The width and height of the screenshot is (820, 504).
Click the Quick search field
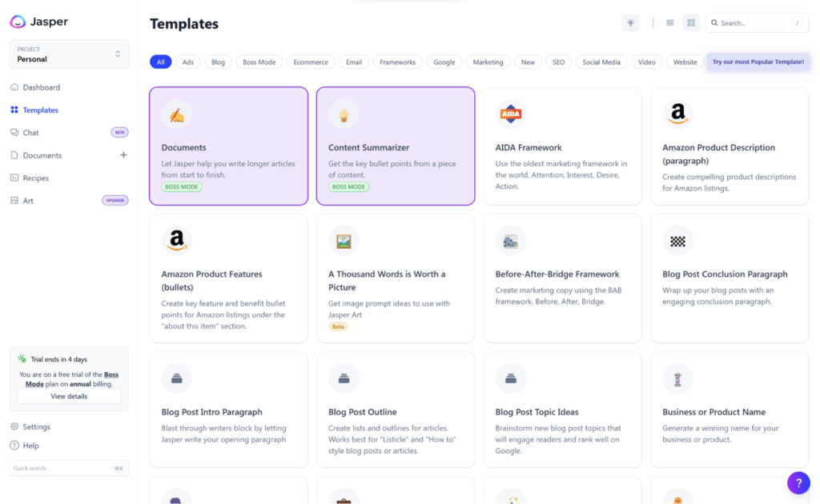point(69,468)
